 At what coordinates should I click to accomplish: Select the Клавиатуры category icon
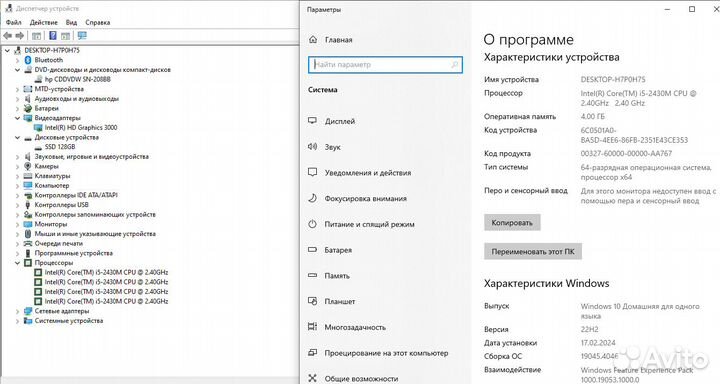(x=28, y=176)
